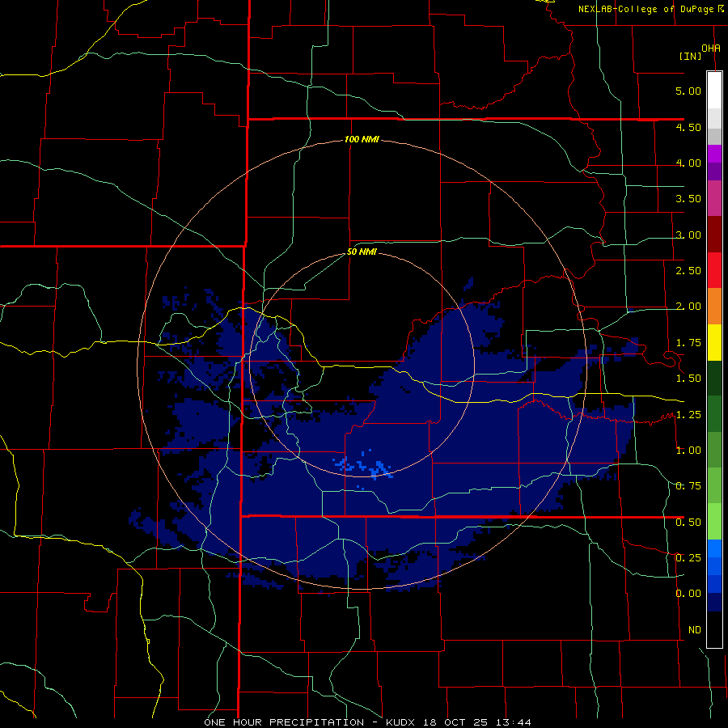The height and width of the screenshot is (728, 728).
Task: Select the 4.00 legend value
Action: (688, 163)
